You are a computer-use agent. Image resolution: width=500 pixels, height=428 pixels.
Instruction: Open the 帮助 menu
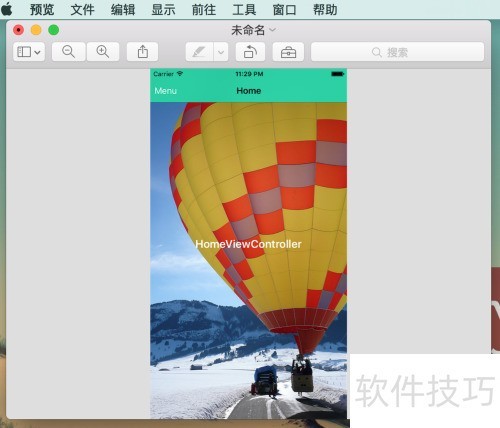point(325,9)
